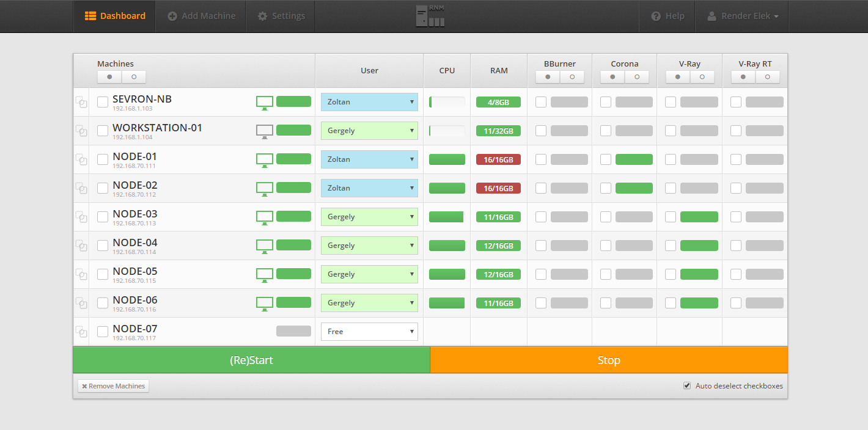Click the CPU usage bar for SEVRON-NB
This screenshot has width=868, height=430.
point(447,102)
